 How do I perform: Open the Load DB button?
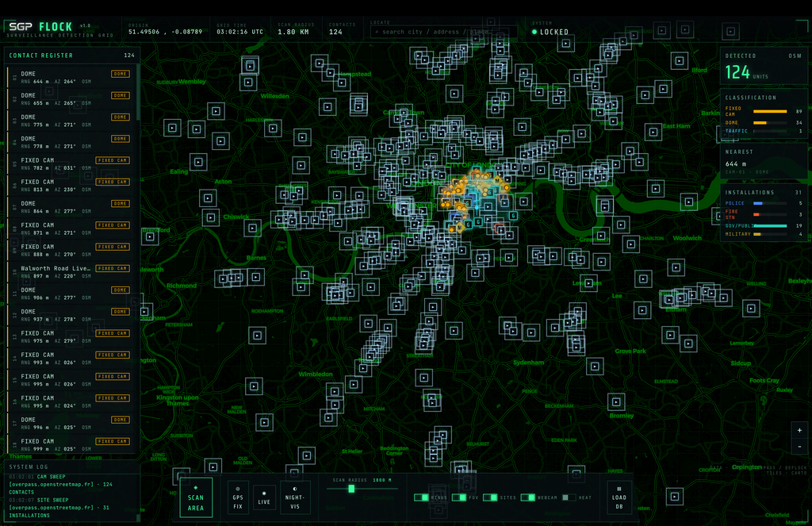click(x=619, y=497)
